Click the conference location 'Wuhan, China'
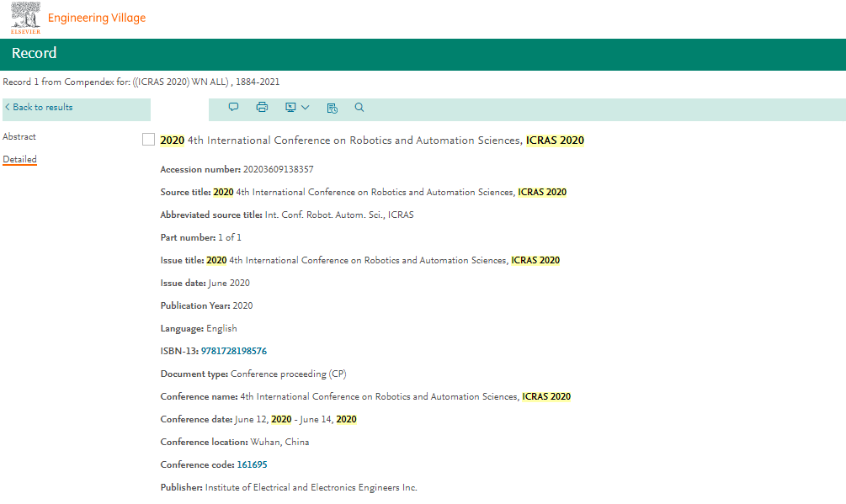This screenshot has height=504, width=846. pos(279,442)
